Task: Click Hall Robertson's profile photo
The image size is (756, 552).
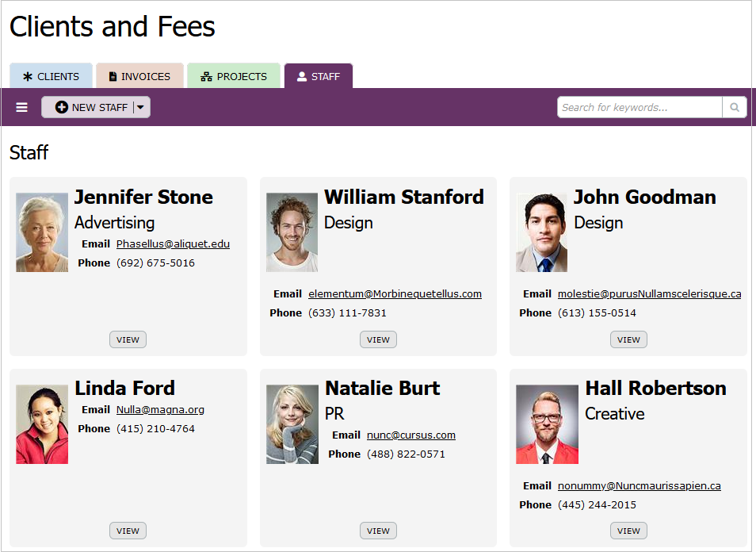Action: [547, 424]
